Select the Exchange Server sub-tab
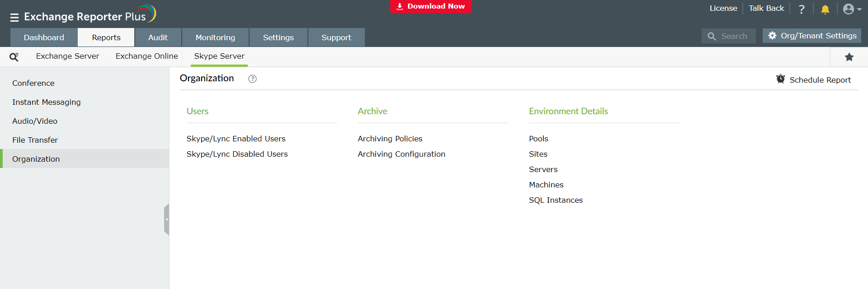 pyautogui.click(x=67, y=56)
